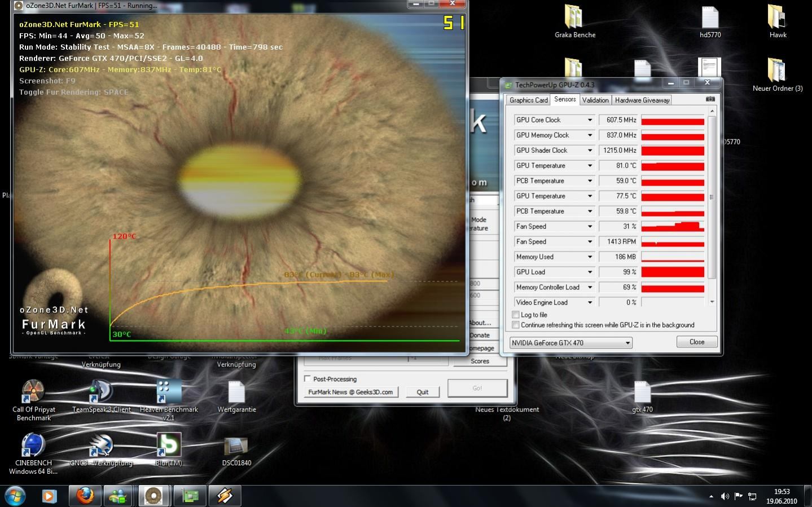Click the volume speaker tray icon
This screenshot has width=812, height=507.
[725, 496]
